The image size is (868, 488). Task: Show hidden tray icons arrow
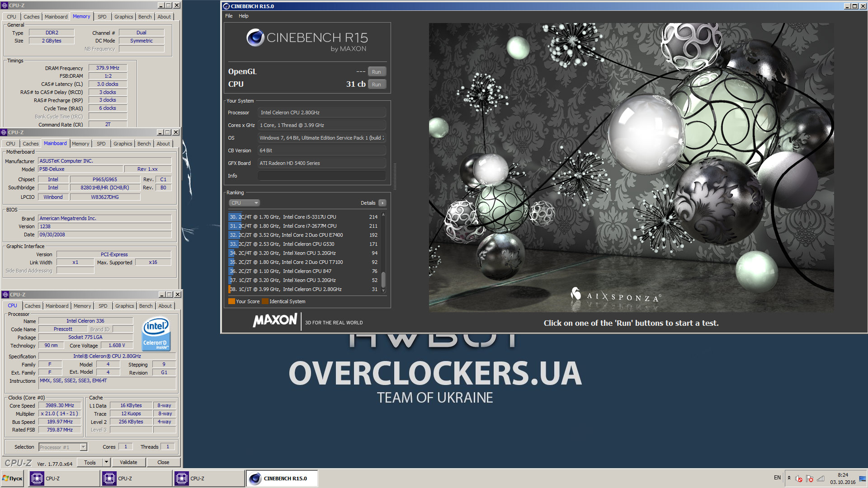click(789, 478)
